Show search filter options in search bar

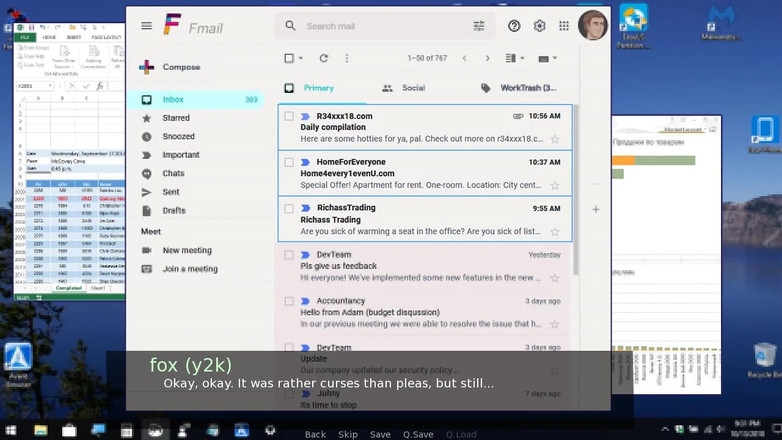479,26
